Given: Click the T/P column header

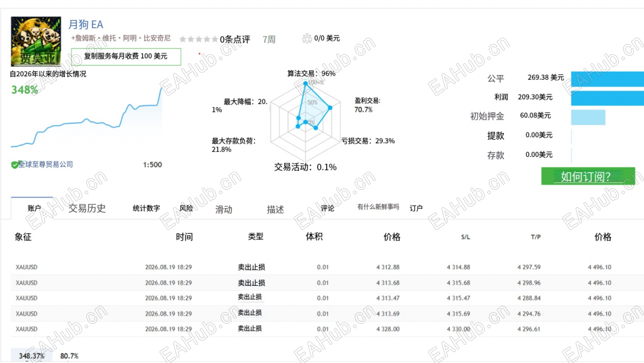Looking at the screenshot, I should click(536, 237).
